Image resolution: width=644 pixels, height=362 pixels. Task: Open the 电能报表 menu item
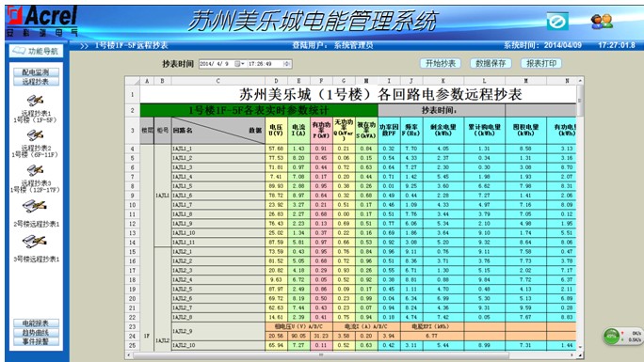[x=36, y=323]
